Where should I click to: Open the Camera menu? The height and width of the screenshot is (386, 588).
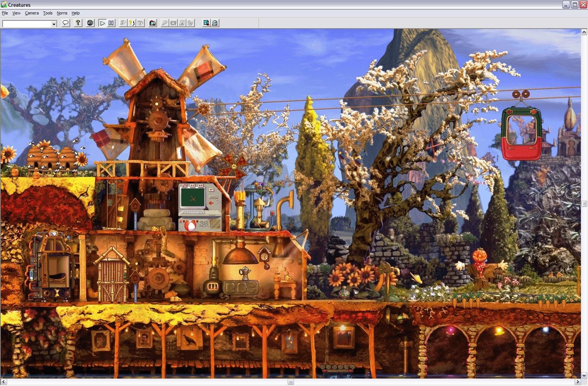click(x=32, y=13)
